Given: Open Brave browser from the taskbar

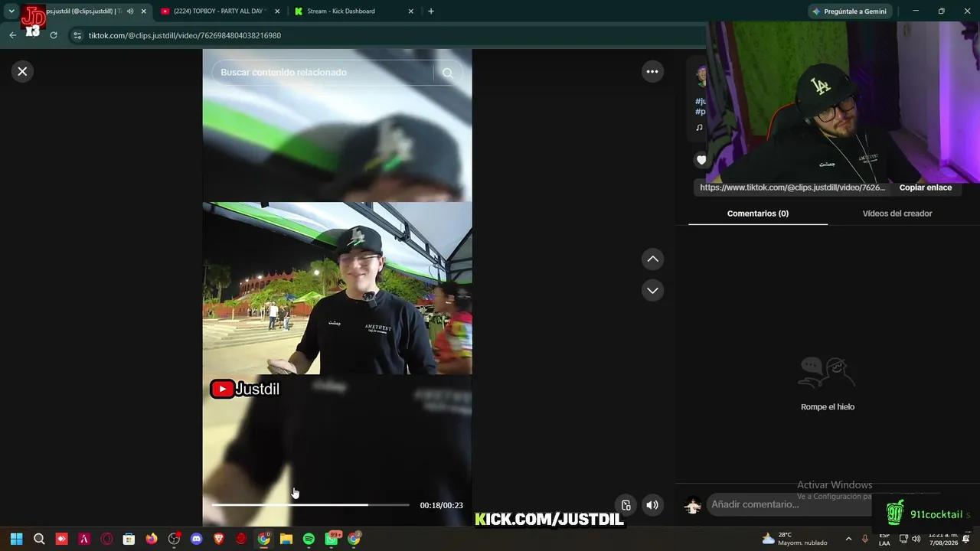Looking at the screenshot, I should click(219, 539).
